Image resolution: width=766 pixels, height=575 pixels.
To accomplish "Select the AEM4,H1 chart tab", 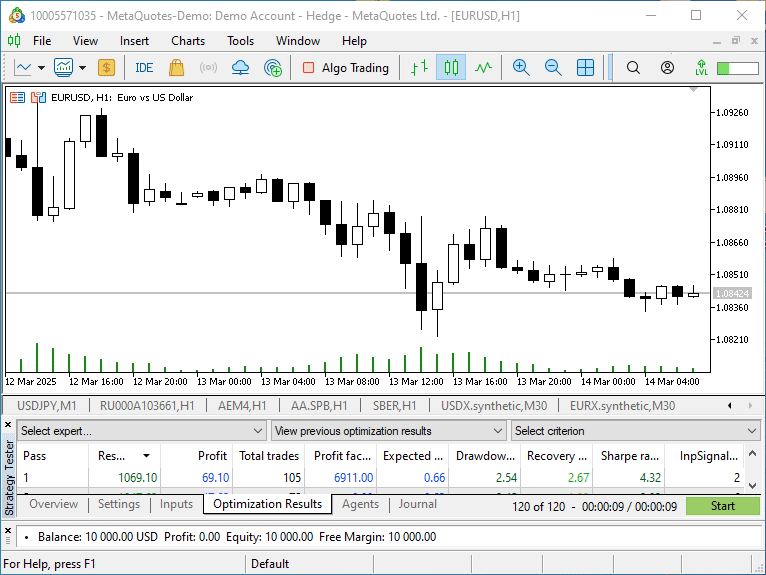I will (x=242, y=406).
